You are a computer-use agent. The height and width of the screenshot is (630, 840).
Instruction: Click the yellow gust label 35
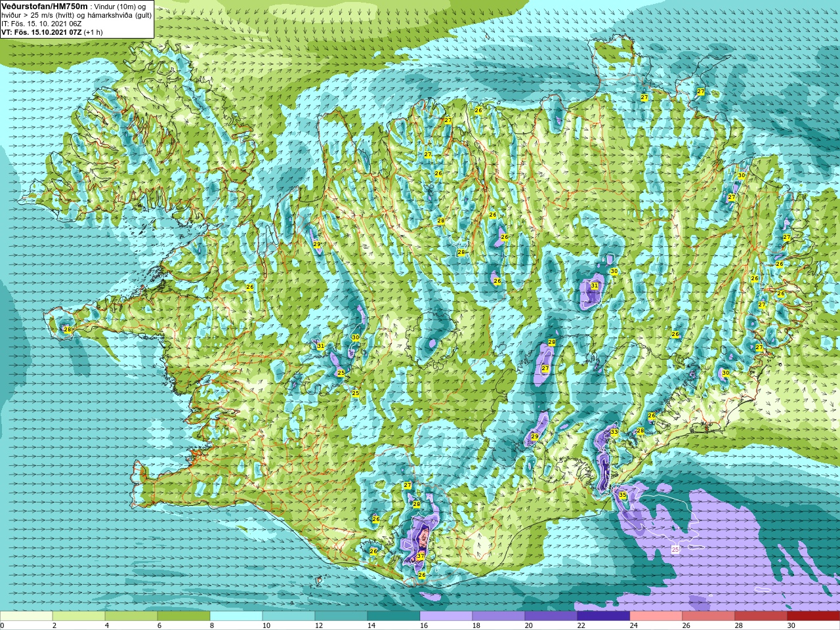[623, 495]
